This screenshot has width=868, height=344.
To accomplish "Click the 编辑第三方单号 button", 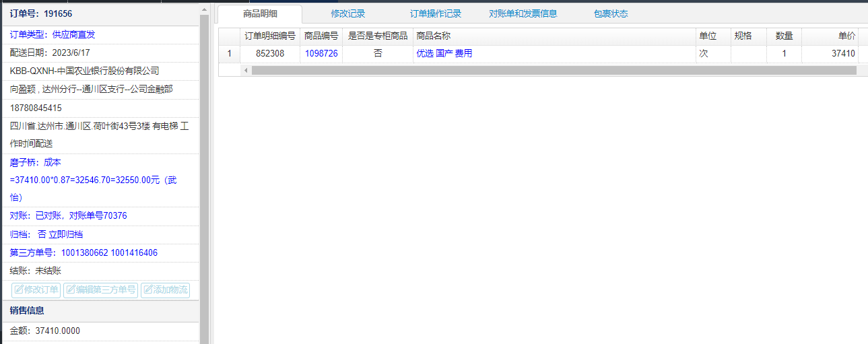I will pos(100,290).
